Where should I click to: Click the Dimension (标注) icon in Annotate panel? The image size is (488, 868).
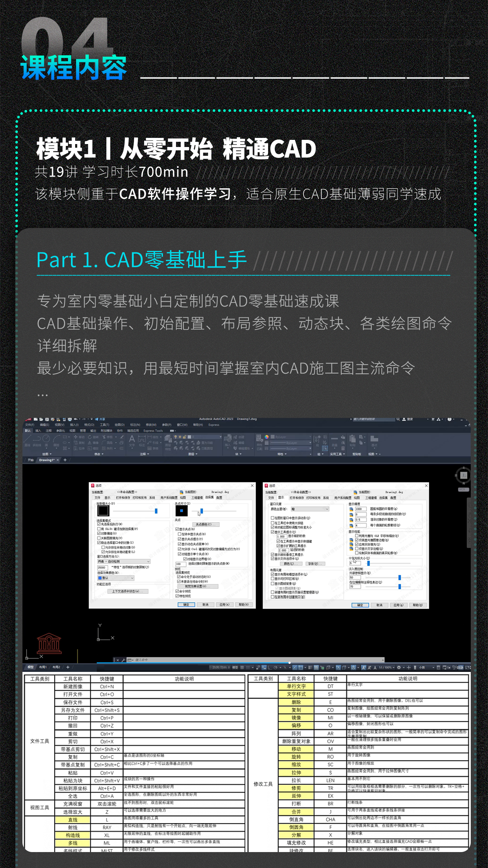click(142, 439)
